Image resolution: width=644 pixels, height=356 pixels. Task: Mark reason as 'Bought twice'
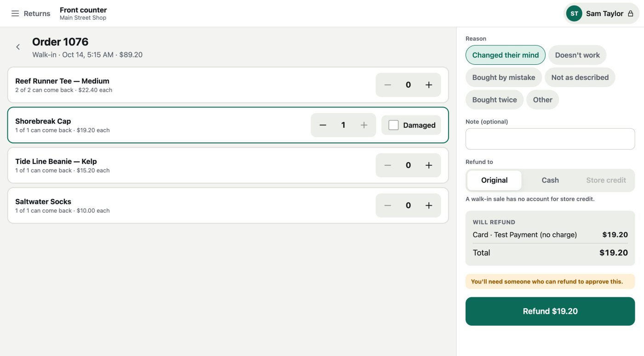(x=494, y=100)
